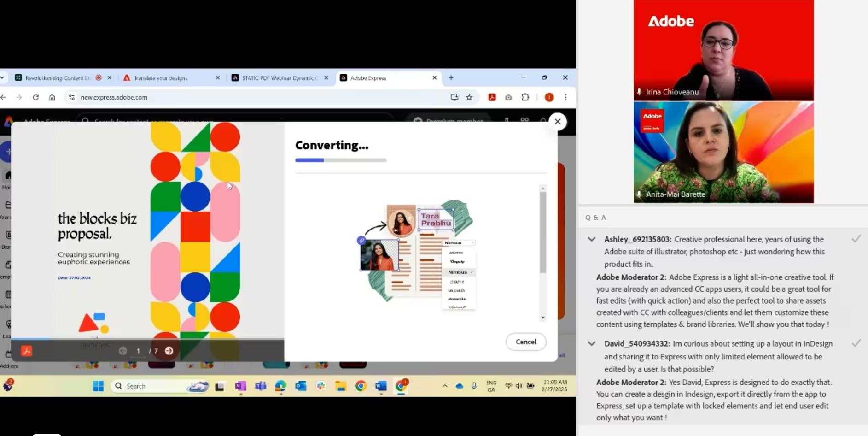Image resolution: width=868 pixels, height=436 pixels.
Task: Select Irina Chioveanu's video tile
Action: pos(723,50)
